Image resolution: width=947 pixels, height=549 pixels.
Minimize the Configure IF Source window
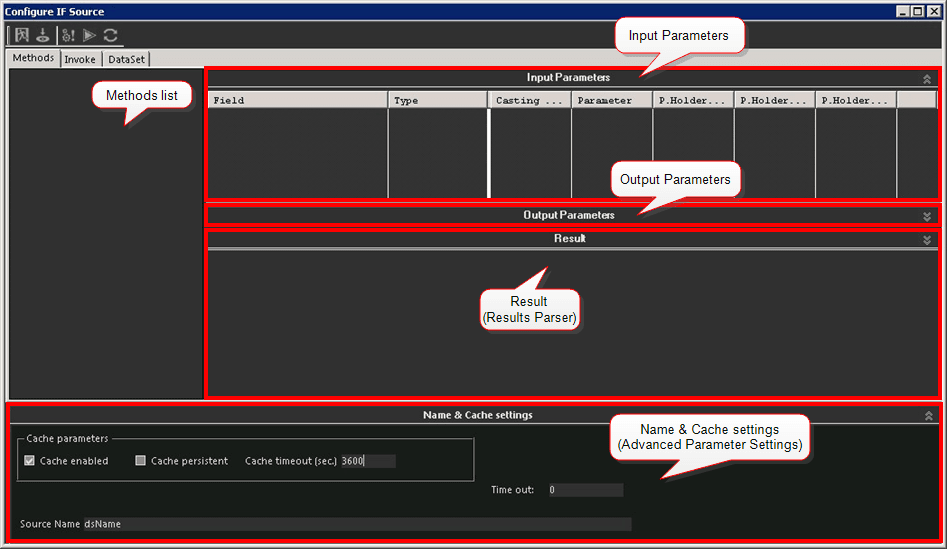tap(902, 11)
